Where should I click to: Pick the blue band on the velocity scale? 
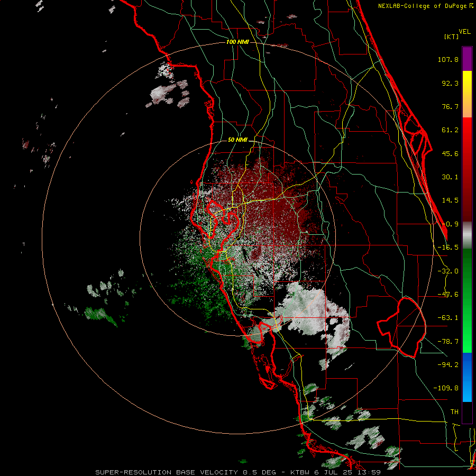pyautogui.click(x=467, y=377)
